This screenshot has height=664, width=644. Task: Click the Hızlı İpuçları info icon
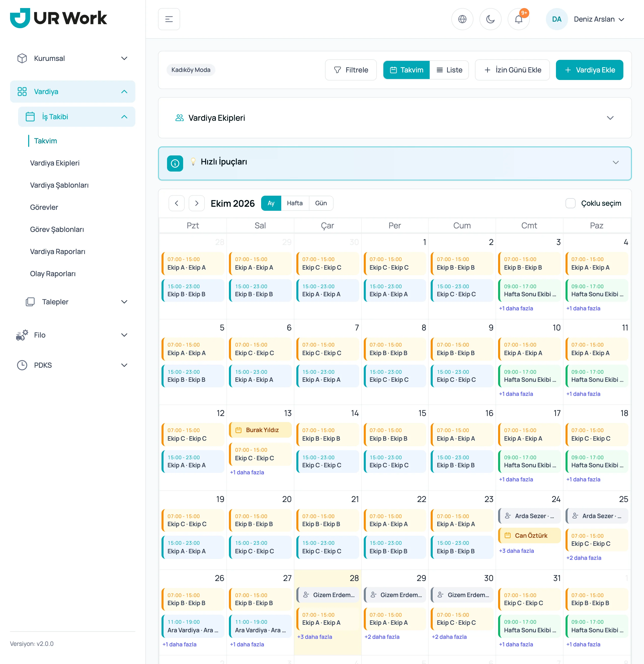175,164
